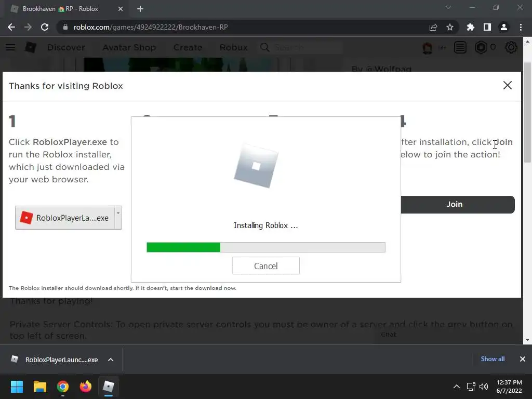Open the Robux menu item
The height and width of the screenshot is (399, 532).
[x=233, y=47]
